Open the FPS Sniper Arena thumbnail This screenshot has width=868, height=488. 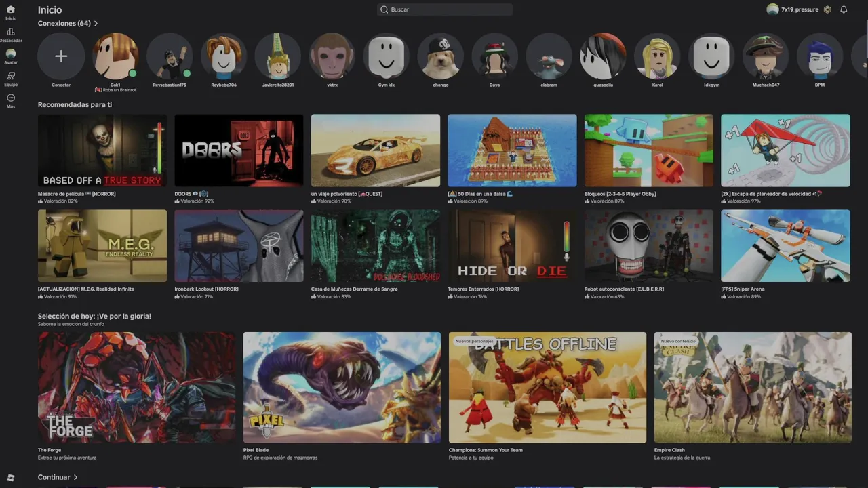(785, 245)
